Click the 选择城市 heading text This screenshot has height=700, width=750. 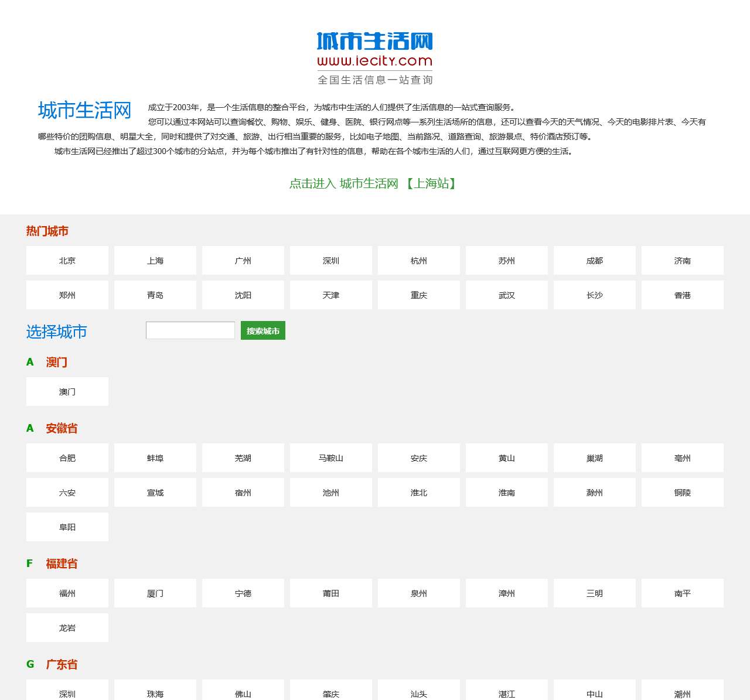[57, 332]
